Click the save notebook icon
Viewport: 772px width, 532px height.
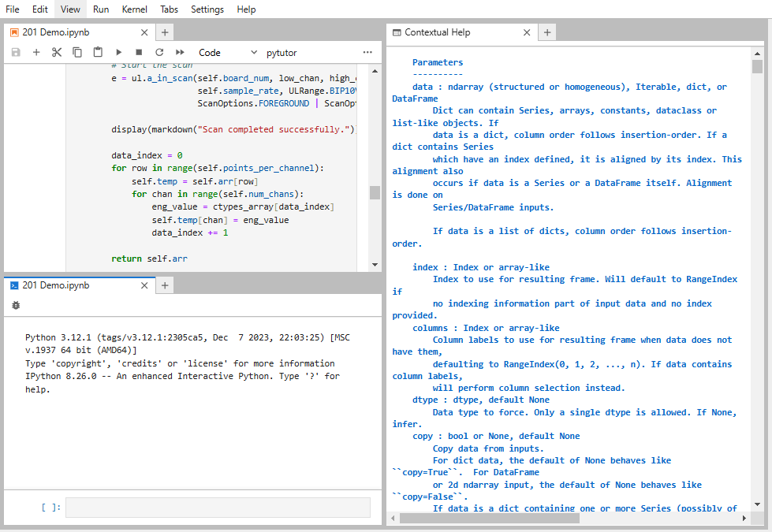point(16,52)
